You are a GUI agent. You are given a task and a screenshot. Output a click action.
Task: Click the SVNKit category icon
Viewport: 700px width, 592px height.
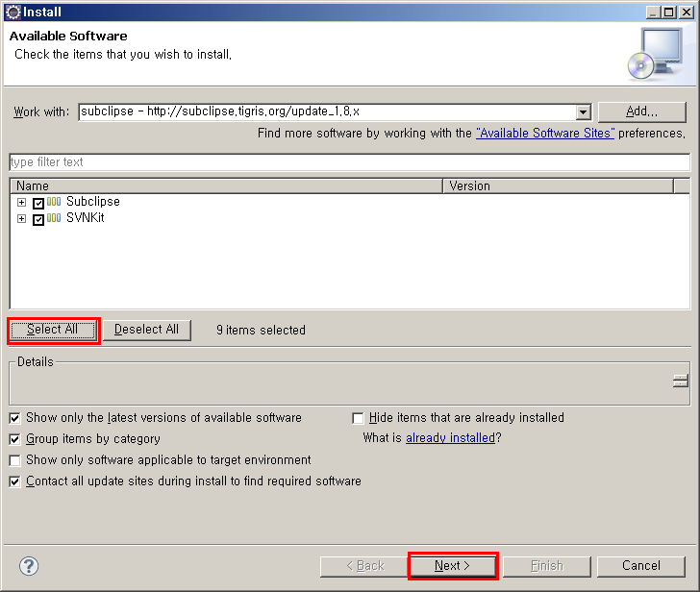tap(54, 218)
